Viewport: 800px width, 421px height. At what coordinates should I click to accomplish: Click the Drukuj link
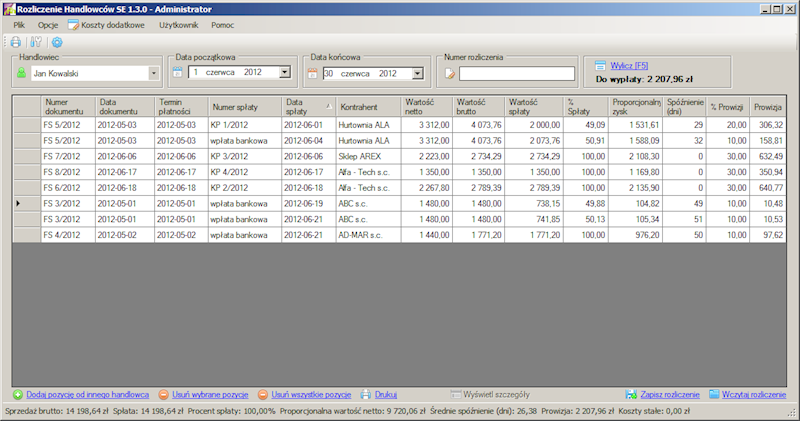click(x=386, y=394)
